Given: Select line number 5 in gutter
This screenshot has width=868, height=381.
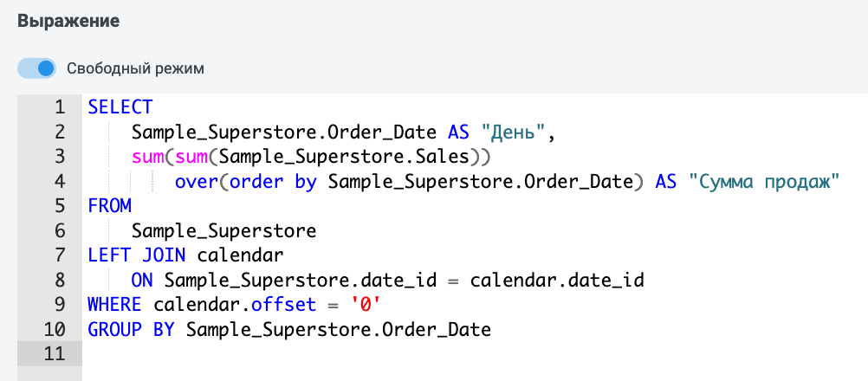Looking at the screenshot, I should coord(59,206).
